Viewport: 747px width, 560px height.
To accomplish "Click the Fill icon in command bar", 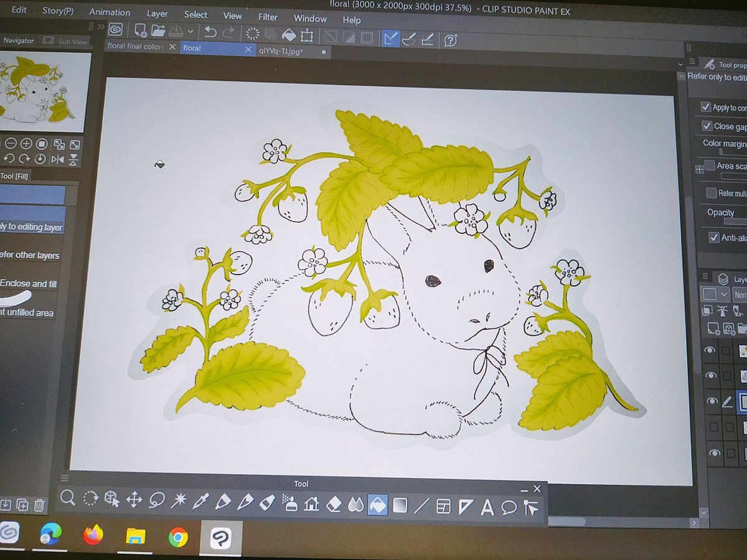I will point(289,34).
